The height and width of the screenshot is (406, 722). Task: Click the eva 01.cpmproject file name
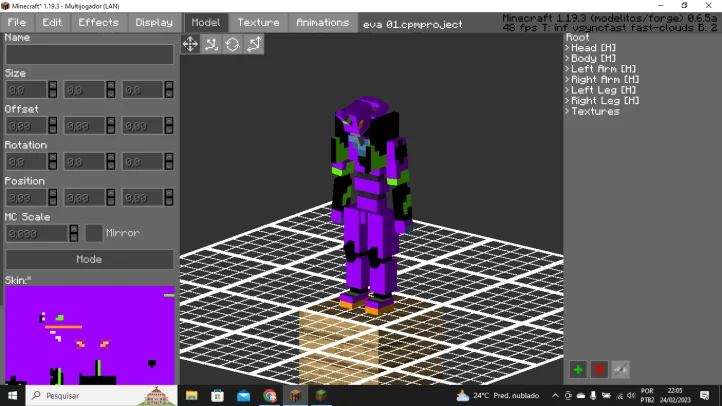[413, 24]
